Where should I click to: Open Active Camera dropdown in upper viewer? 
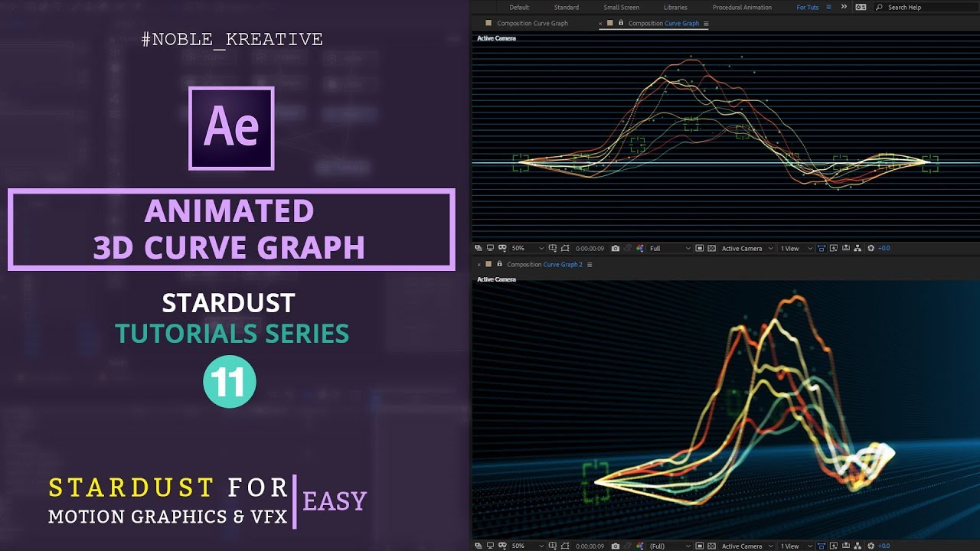tap(746, 249)
